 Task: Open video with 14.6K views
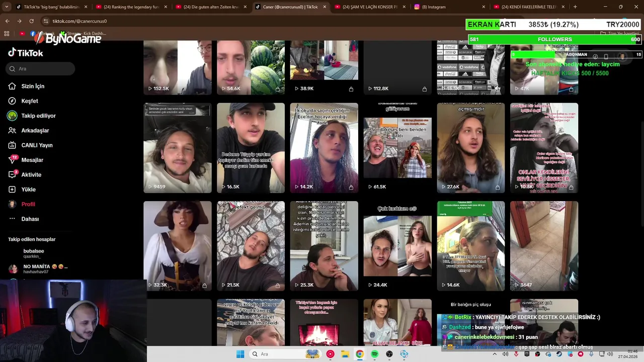click(470, 246)
